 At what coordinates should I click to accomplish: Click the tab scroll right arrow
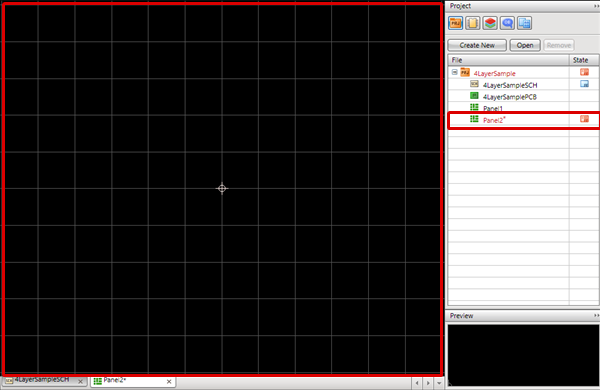[x=428, y=383]
